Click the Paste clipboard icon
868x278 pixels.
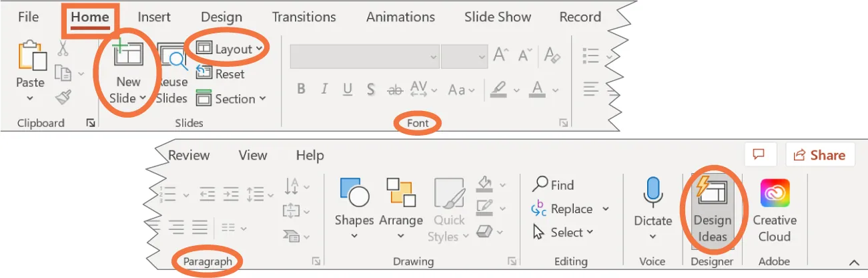coord(31,57)
